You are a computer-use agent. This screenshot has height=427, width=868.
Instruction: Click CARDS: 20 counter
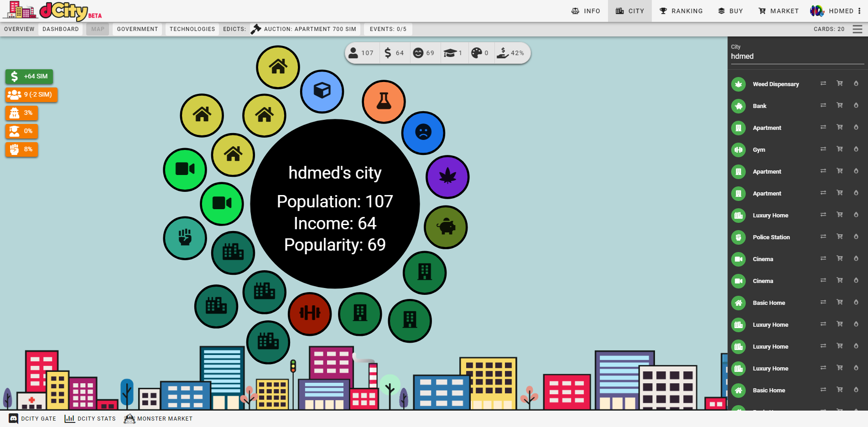(x=829, y=29)
